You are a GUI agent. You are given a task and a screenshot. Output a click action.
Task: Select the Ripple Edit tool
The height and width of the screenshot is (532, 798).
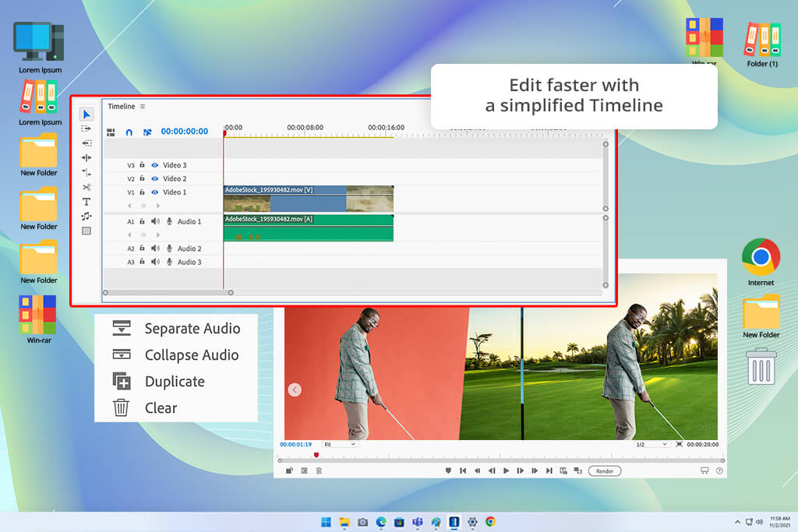coord(87,157)
